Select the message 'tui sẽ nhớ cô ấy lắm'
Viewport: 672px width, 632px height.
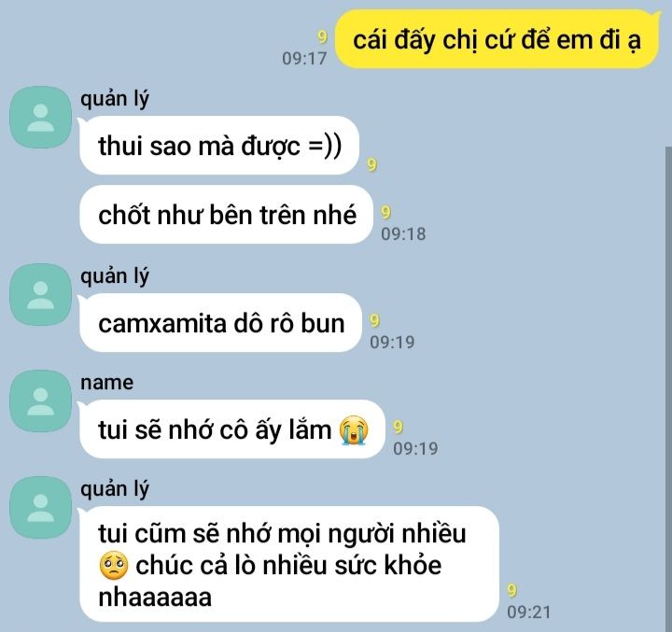[231, 429]
